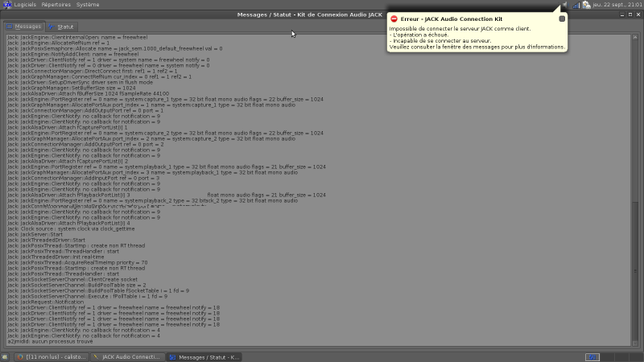Click the show desktop icon in the taskbar

point(5,357)
